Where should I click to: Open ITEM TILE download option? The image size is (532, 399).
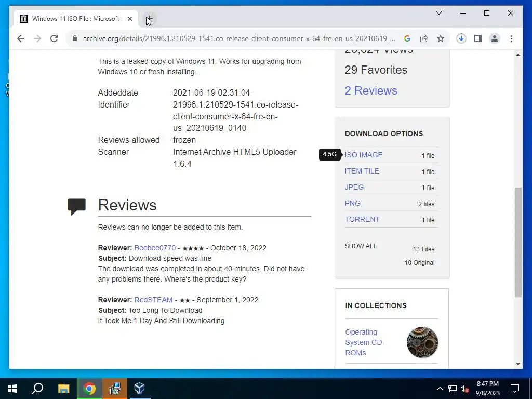point(362,171)
